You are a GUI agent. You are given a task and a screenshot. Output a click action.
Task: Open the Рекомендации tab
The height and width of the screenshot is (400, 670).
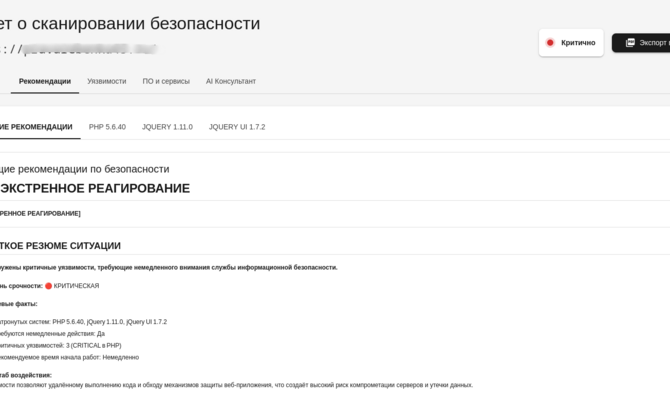(45, 81)
